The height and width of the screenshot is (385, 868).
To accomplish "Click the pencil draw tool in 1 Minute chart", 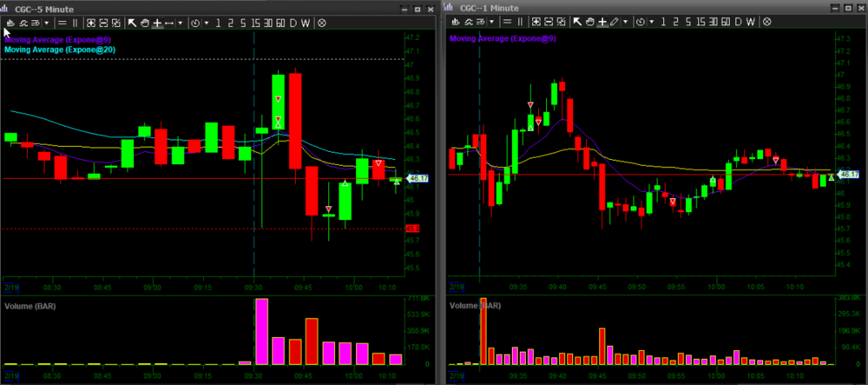I will (x=615, y=22).
